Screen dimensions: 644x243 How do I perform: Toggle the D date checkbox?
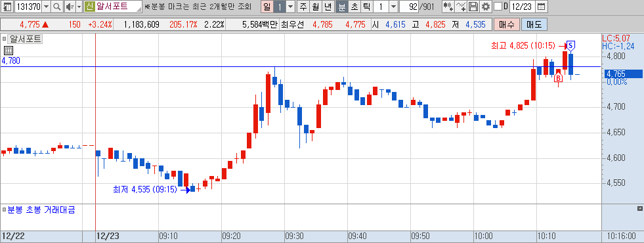498,7
